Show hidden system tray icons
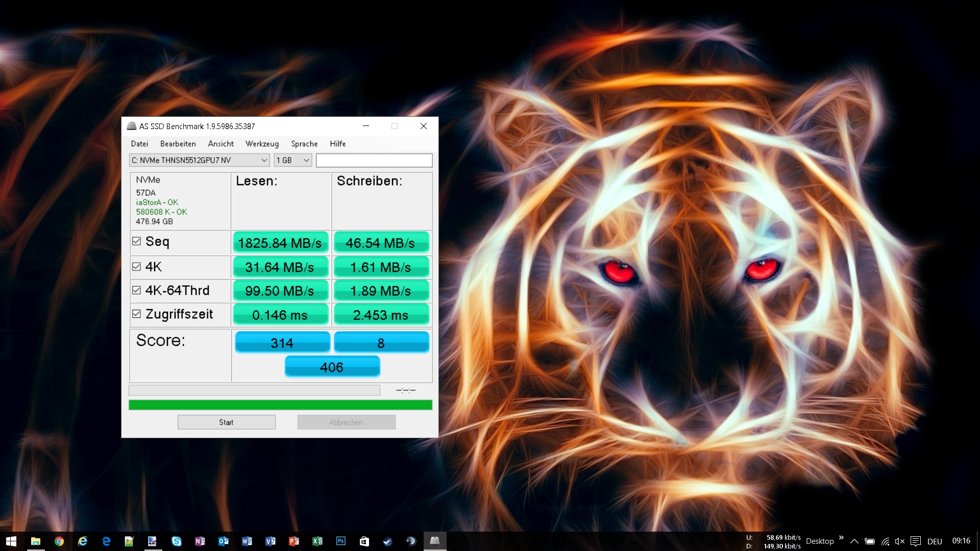Image resolution: width=980 pixels, height=551 pixels. (x=854, y=541)
